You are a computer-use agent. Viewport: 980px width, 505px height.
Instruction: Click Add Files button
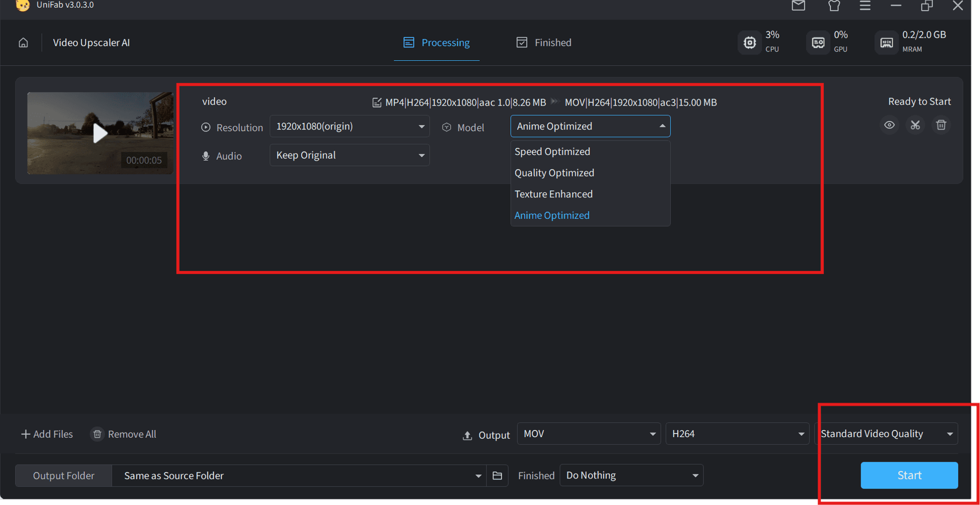pos(47,435)
